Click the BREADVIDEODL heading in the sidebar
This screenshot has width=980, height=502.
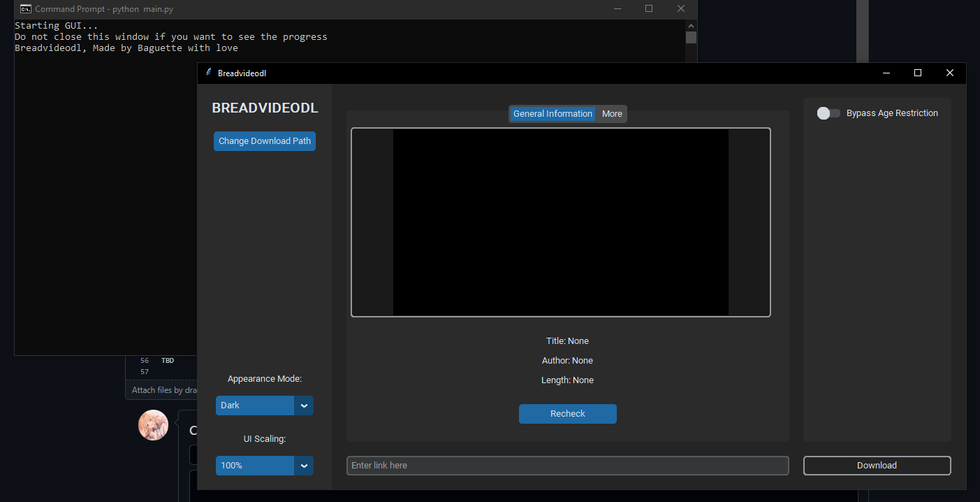[x=264, y=108]
